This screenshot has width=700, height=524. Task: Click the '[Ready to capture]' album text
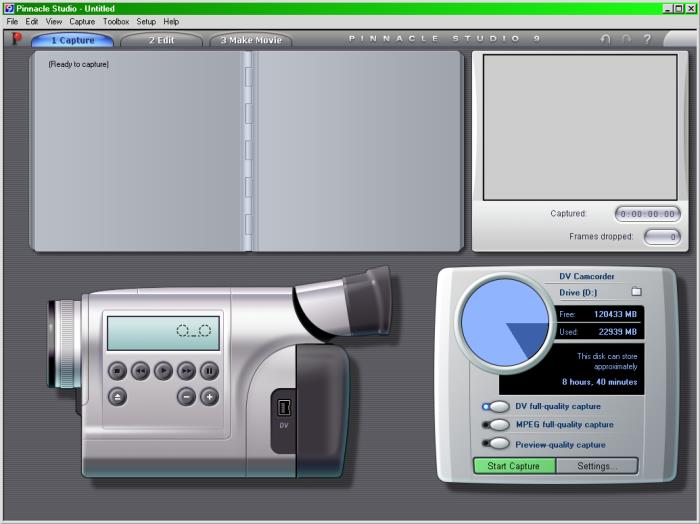click(x=79, y=64)
